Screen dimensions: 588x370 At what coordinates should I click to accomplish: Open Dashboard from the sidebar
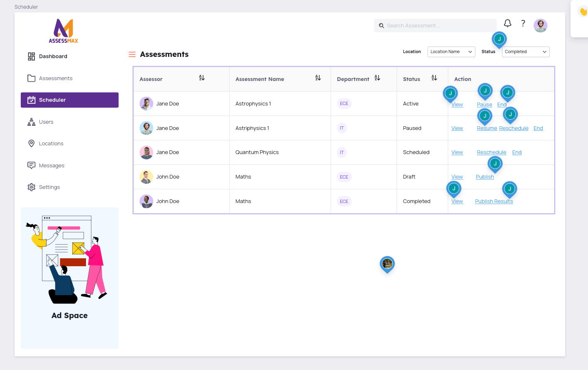(53, 56)
